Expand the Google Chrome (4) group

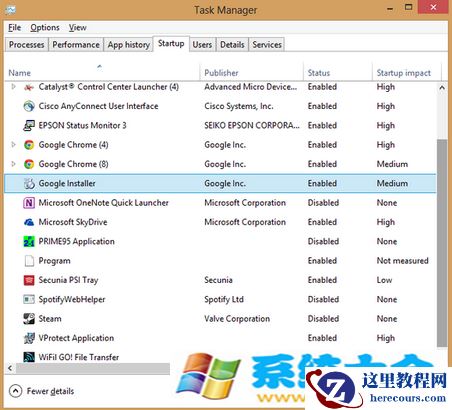13,145
